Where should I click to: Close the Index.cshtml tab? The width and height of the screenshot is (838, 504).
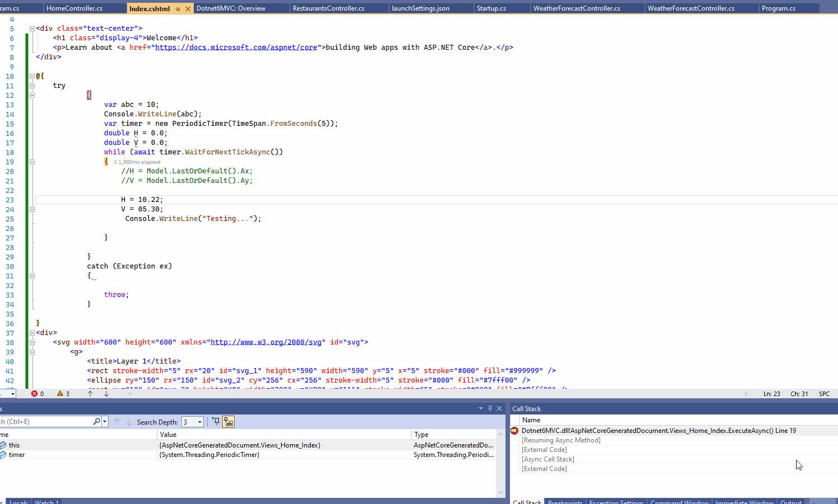(188, 9)
